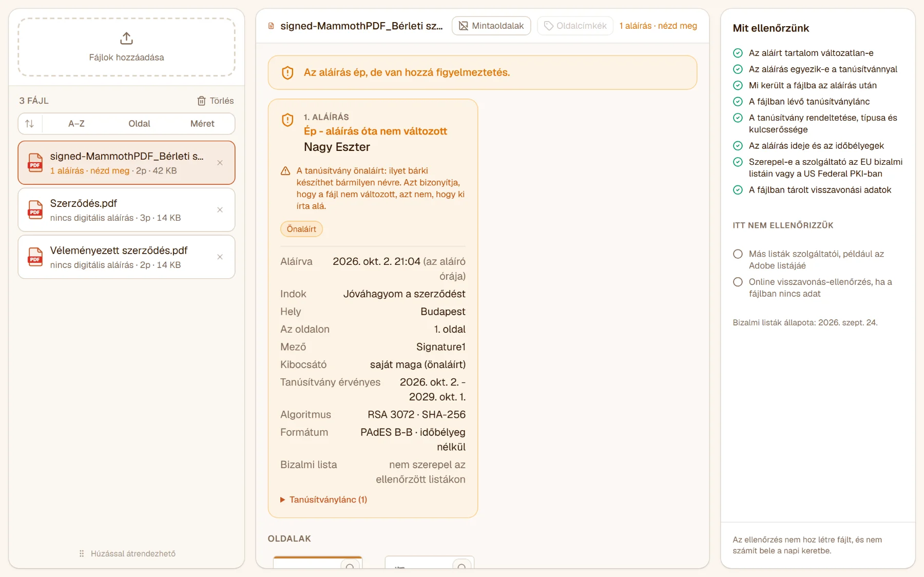Open the Mintaoldalak option

(x=491, y=26)
